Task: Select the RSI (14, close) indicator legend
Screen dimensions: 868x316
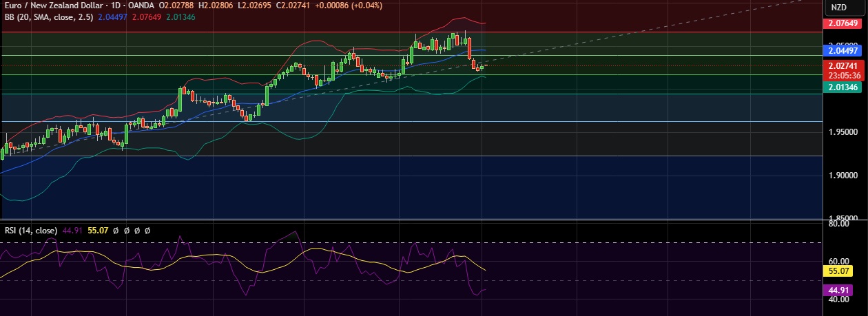Action: (29, 231)
